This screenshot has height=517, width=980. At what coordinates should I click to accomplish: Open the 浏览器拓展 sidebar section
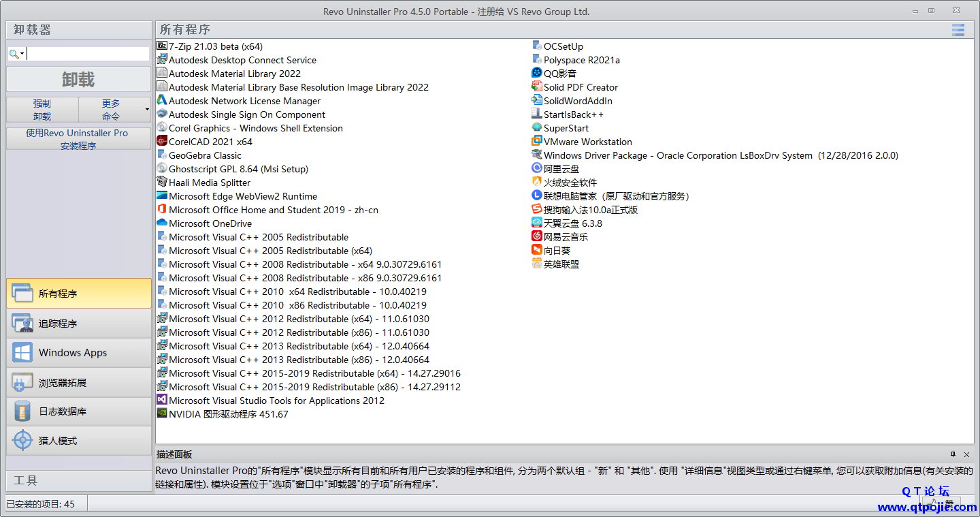(79, 383)
